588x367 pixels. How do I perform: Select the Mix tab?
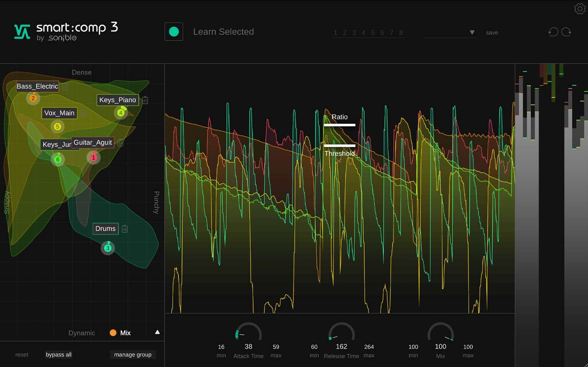(x=125, y=333)
